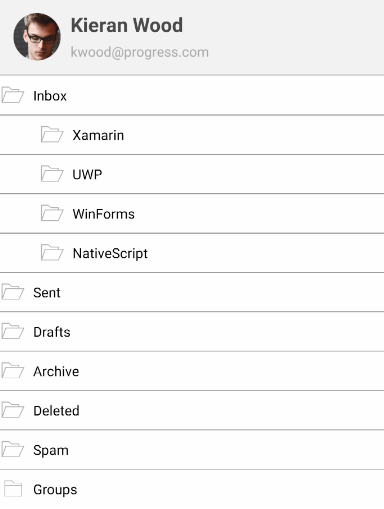Select the Deleted folder item

pos(192,410)
